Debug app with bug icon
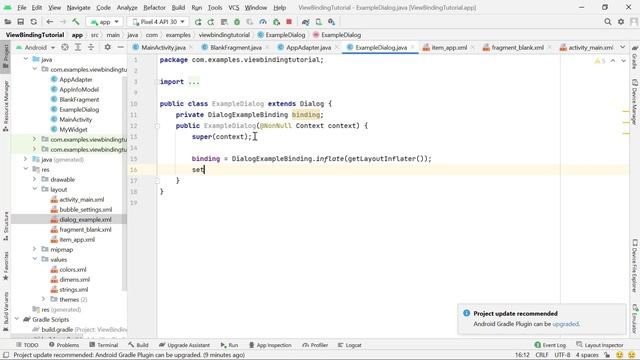 tap(237, 22)
